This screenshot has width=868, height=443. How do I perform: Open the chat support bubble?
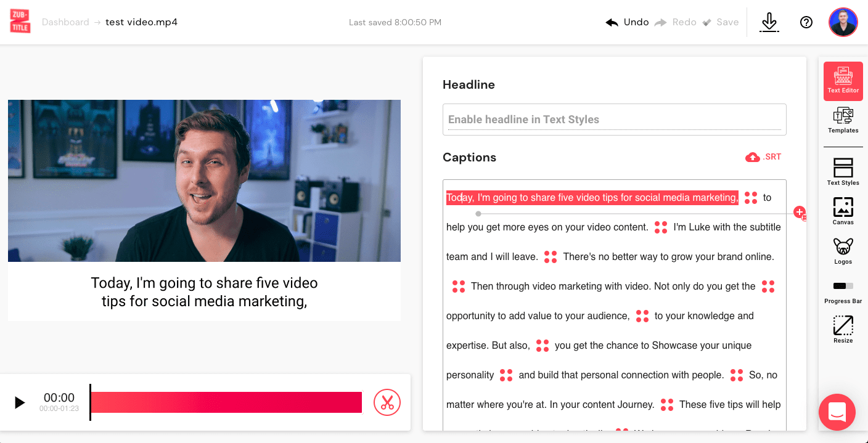tap(837, 412)
